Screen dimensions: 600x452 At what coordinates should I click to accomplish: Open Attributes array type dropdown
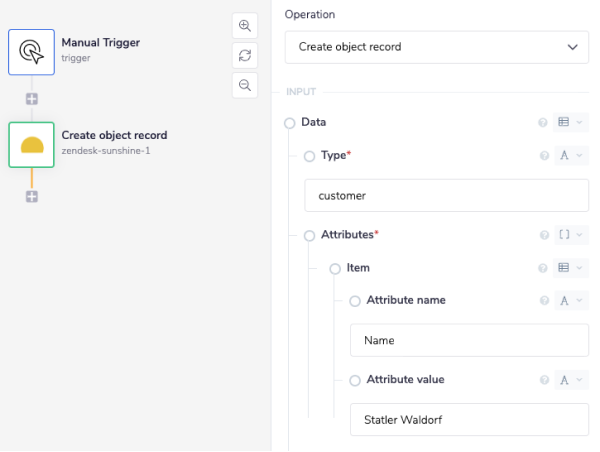coord(570,236)
